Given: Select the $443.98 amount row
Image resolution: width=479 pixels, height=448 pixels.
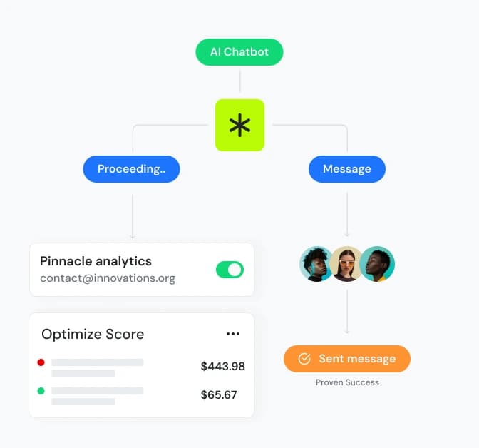Looking at the screenshot, I should pyautogui.click(x=141, y=367).
